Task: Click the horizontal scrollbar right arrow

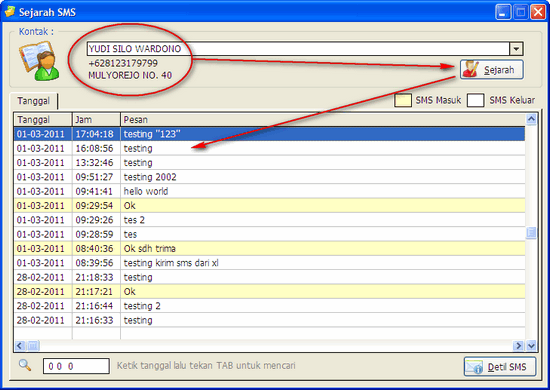Action: pos(518,346)
